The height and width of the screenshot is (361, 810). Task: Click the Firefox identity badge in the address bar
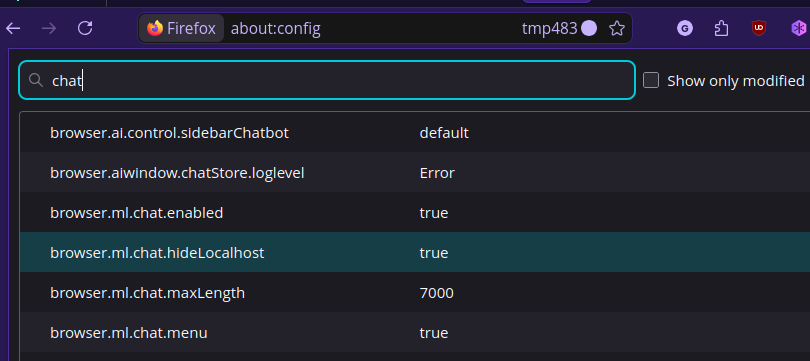click(181, 28)
